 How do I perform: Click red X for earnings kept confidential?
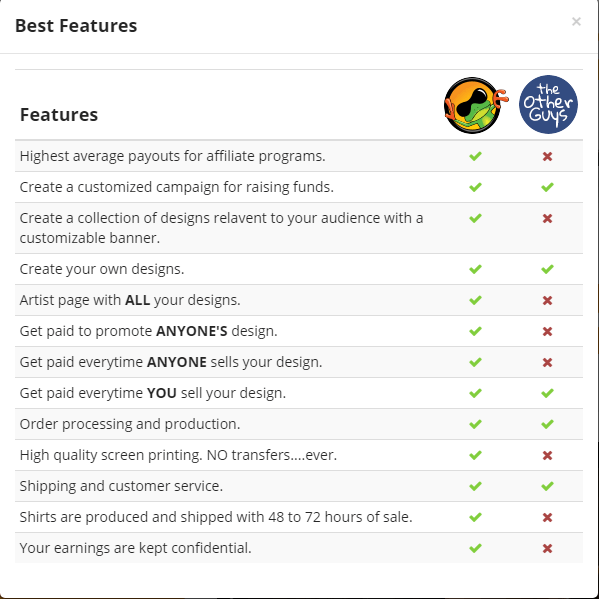pos(547,549)
